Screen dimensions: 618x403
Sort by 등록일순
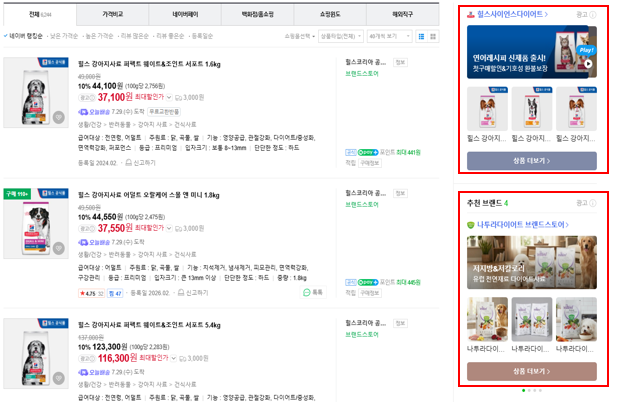coord(202,36)
